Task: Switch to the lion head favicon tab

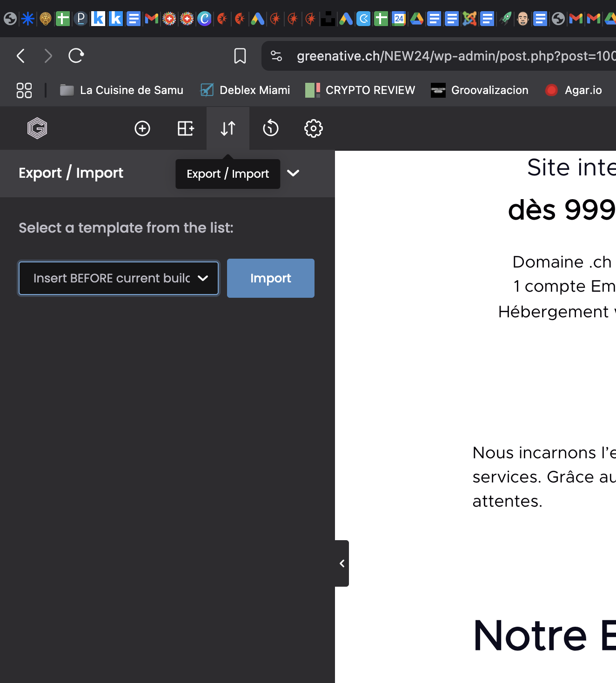Action: (x=46, y=19)
